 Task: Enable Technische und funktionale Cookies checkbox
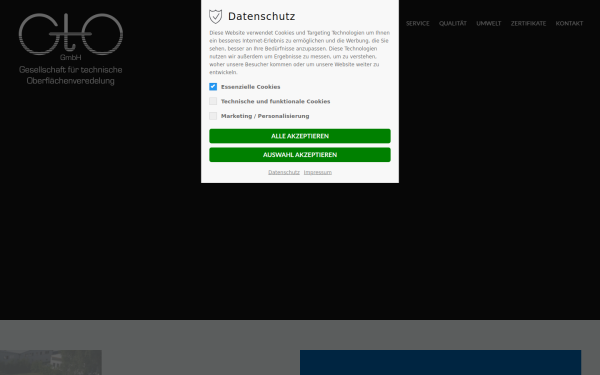(x=213, y=101)
